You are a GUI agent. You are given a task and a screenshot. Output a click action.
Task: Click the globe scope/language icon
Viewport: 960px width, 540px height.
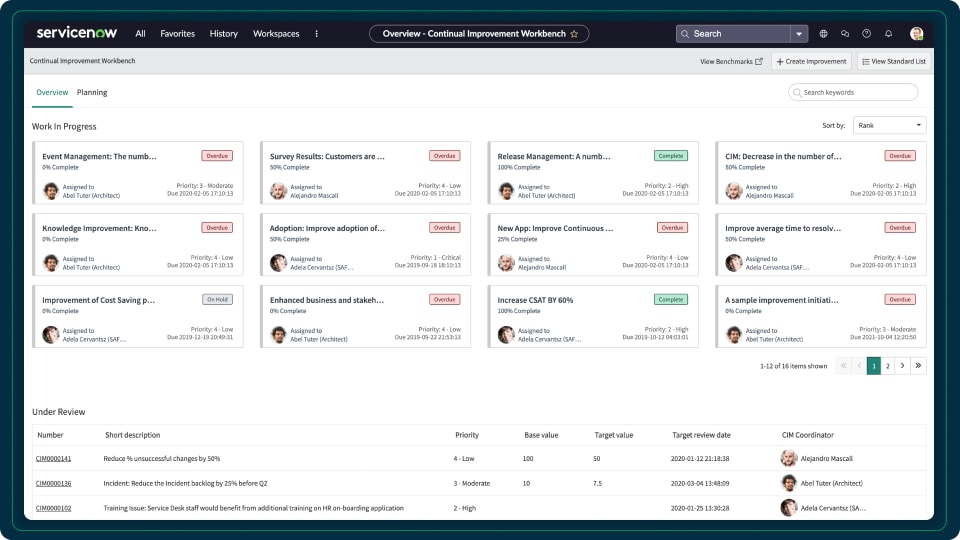pos(823,33)
